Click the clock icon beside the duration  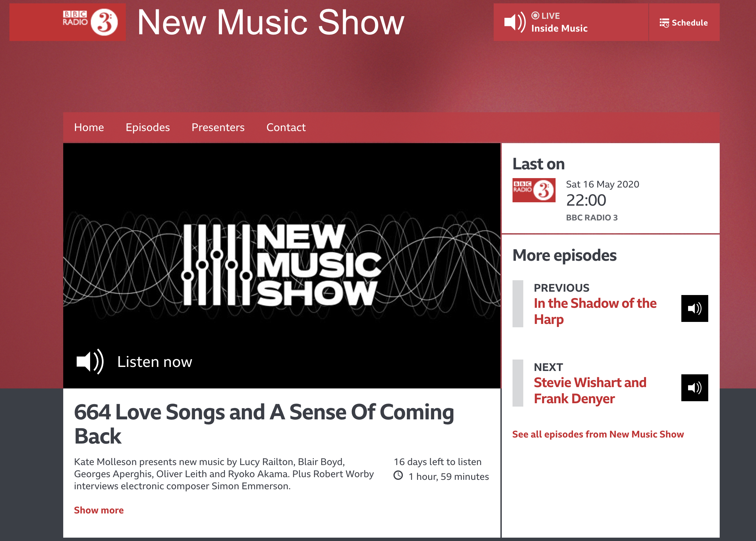pyautogui.click(x=398, y=475)
